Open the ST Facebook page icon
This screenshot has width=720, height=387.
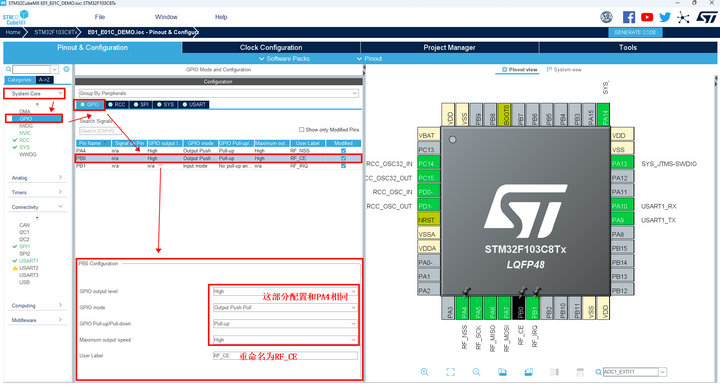(629, 17)
